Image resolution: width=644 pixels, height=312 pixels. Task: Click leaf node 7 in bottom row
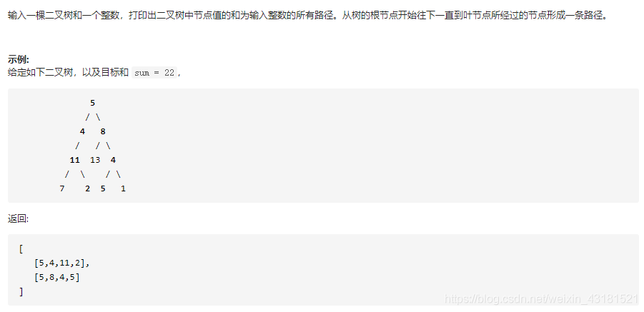point(62,188)
